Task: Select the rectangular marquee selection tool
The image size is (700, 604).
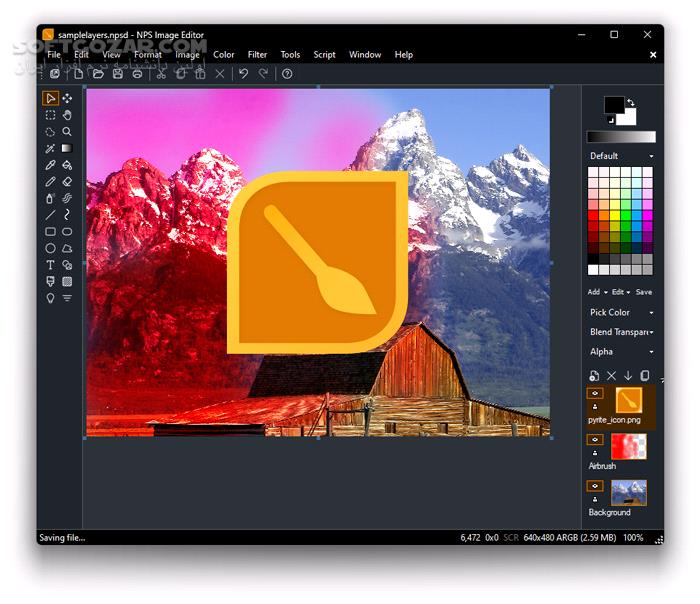Action: 50,115
